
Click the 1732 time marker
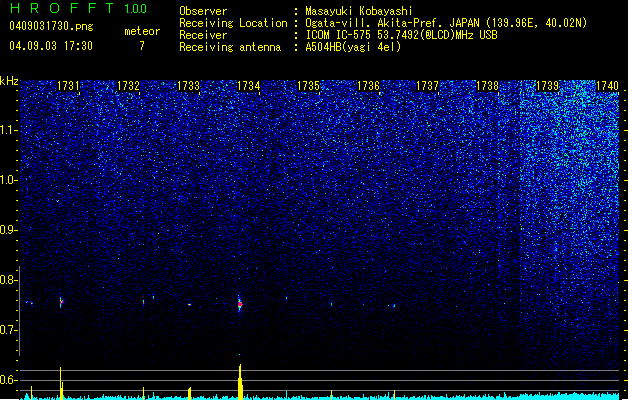click(128, 86)
